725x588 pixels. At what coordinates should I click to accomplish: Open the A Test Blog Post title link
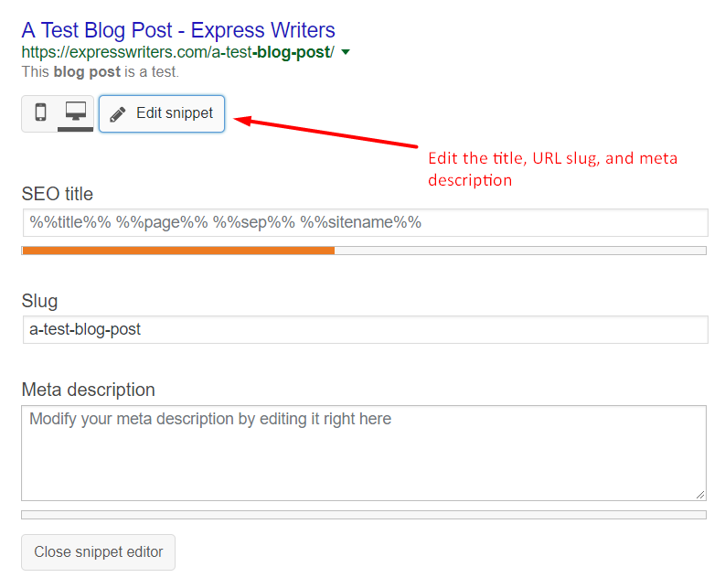178,30
